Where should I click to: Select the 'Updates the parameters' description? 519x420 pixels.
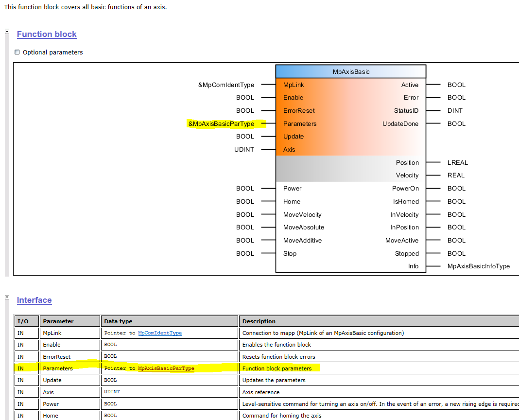274,380
